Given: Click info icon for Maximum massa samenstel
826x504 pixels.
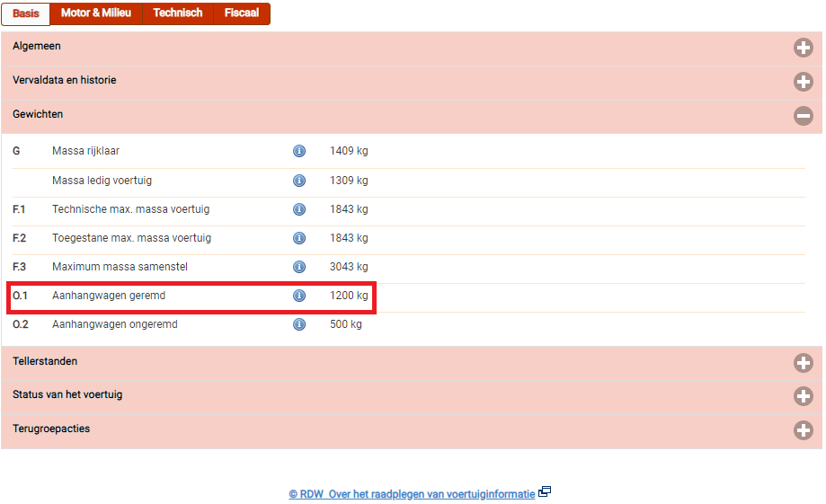Looking at the screenshot, I should (x=299, y=267).
